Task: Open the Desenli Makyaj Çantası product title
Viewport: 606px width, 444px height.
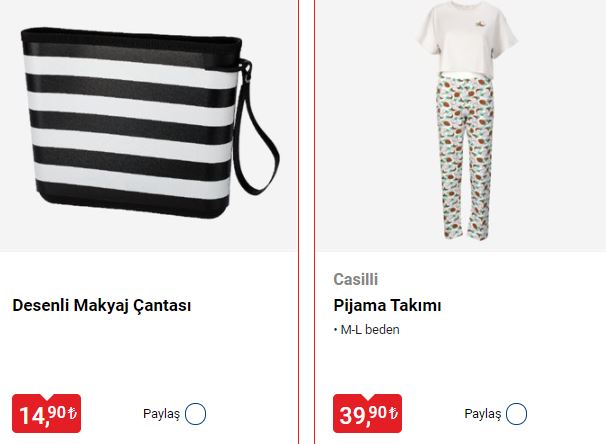Action: tap(102, 306)
